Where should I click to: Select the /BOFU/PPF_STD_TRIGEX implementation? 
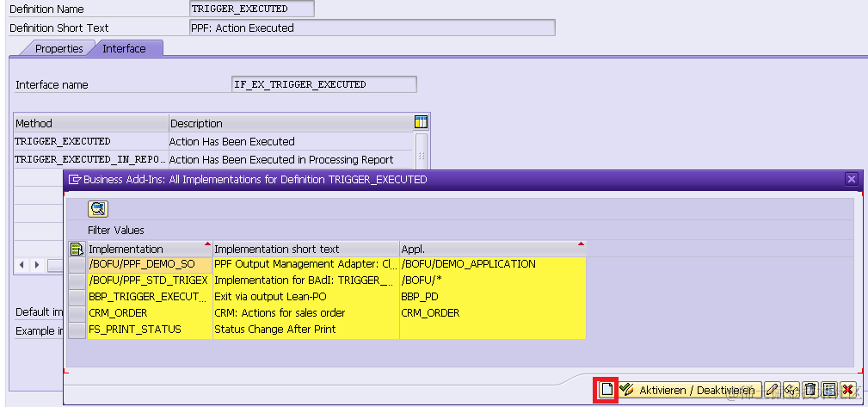[150, 281]
